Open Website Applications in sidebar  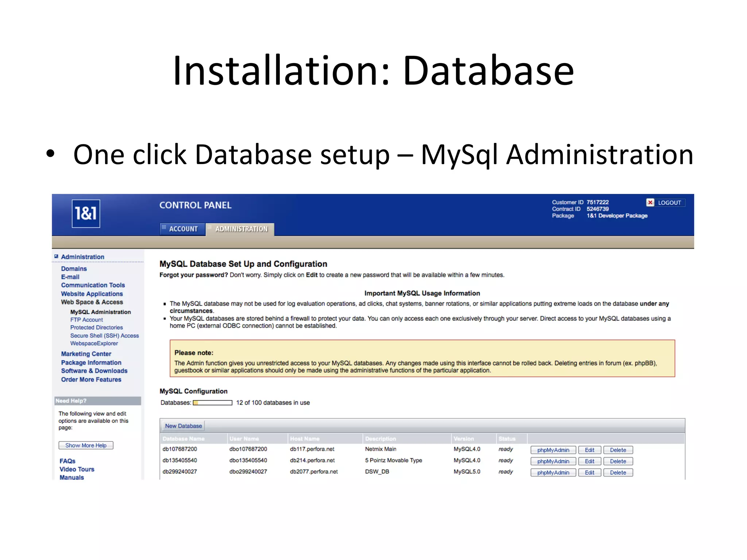pyautogui.click(x=92, y=294)
